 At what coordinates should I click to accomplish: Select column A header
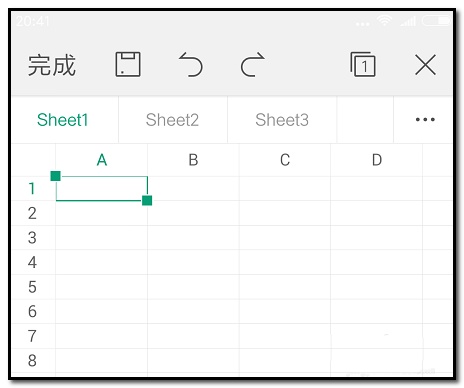(x=102, y=160)
